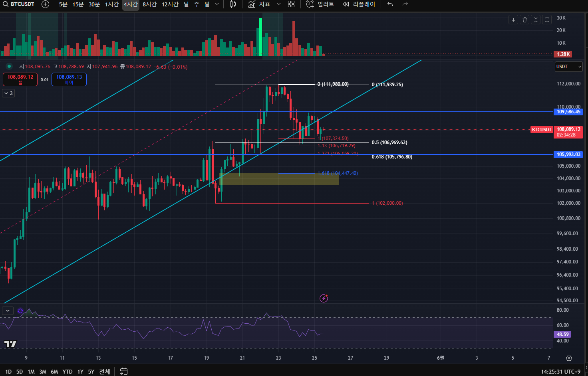Click the blue 바이 buy button
Viewport: 588px width, 376px height.
click(69, 79)
